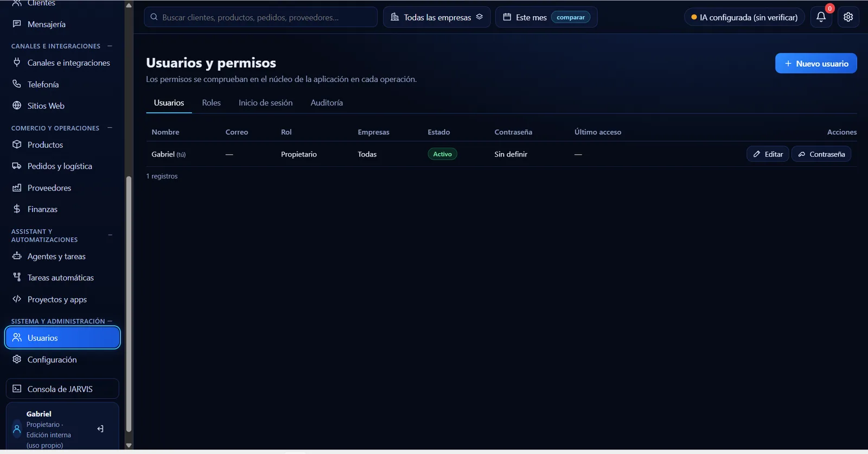The height and width of the screenshot is (454, 868).
Task: Collapse the Assistant y automatizaciones section
Action: pyautogui.click(x=110, y=235)
